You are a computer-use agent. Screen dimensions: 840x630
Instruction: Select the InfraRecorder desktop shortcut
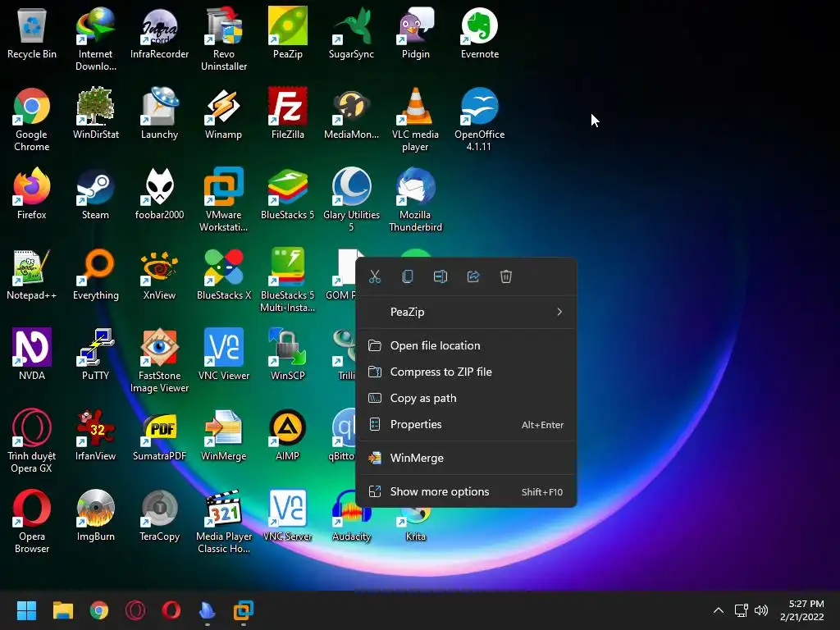point(160,33)
